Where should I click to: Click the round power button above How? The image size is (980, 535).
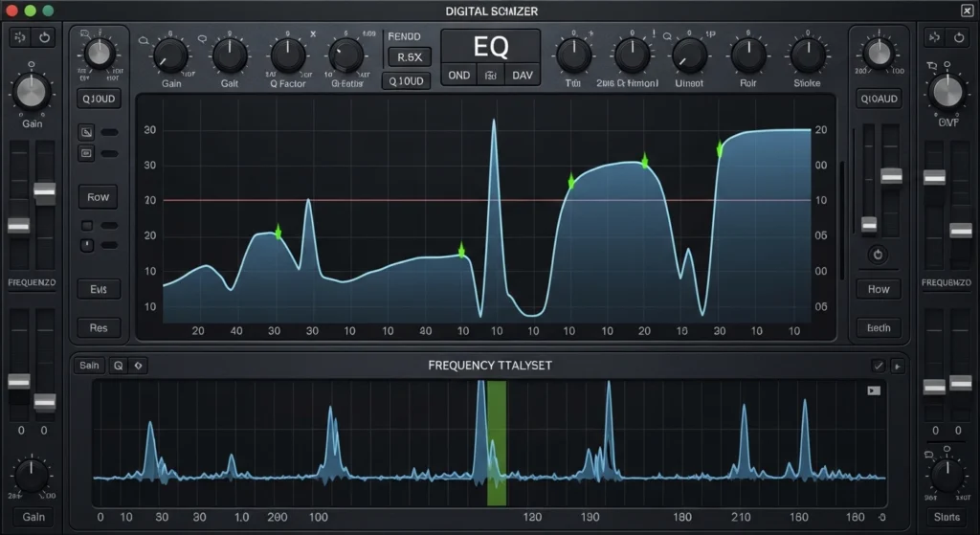879,255
